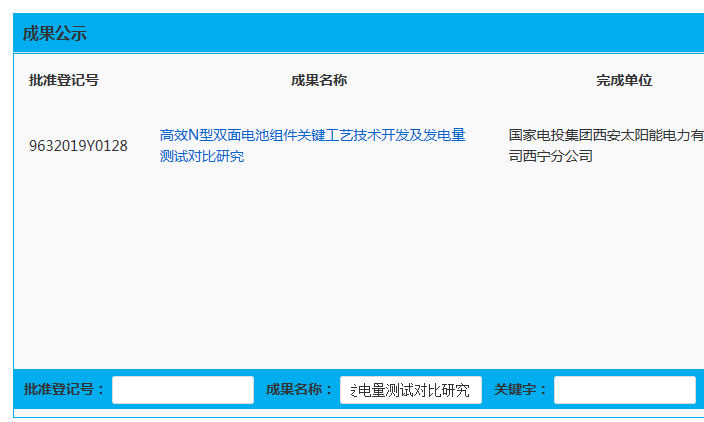Click the 批准登记号 column header
The width and height of the screenshot is (704, 422).
(x=64, y=81)
